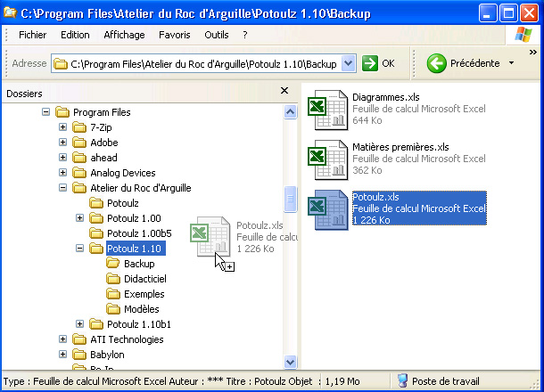Click the Backup folder icon in tree
The height and width of the screenshot is (392, 544).
pos(113,264)
